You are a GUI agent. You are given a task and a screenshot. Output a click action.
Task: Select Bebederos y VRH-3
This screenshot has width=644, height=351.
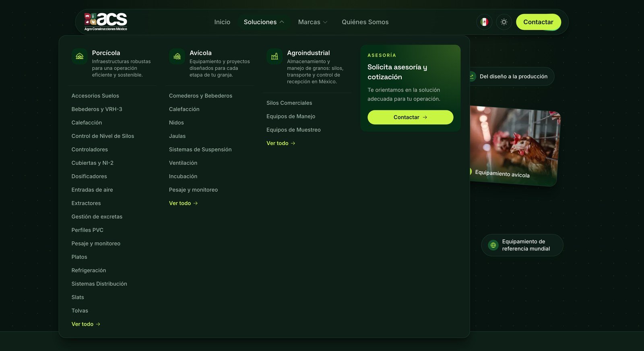pos(97,109)
